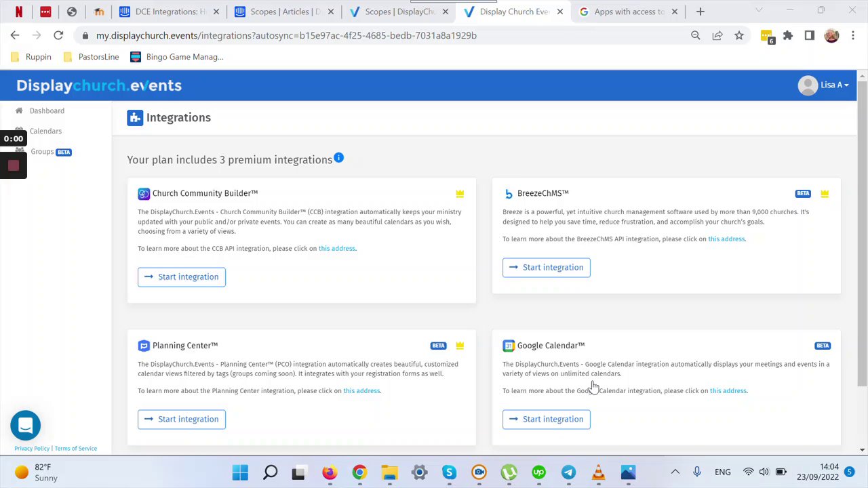868x488 pixels.
Task: Open Skype from the taskbar
Action: 449,472
